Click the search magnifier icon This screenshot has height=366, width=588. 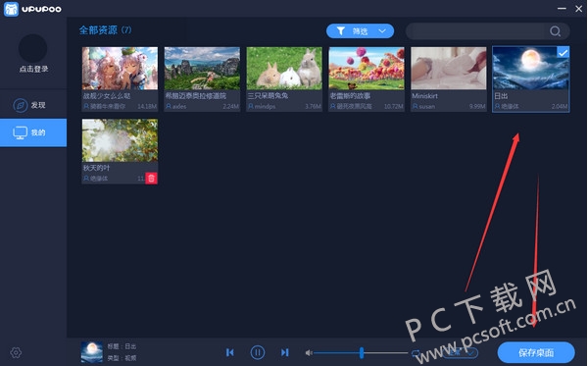[x=555, y=31]
